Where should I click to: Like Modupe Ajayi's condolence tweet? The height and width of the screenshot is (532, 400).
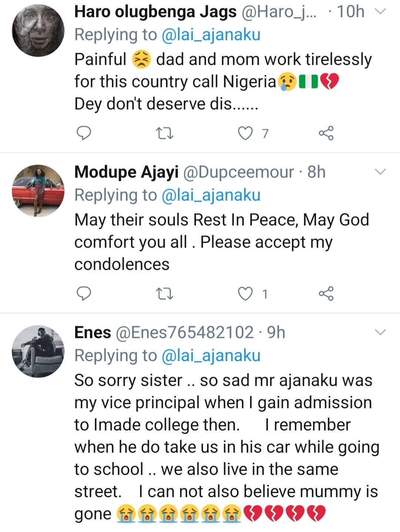(x=245, y=294)
